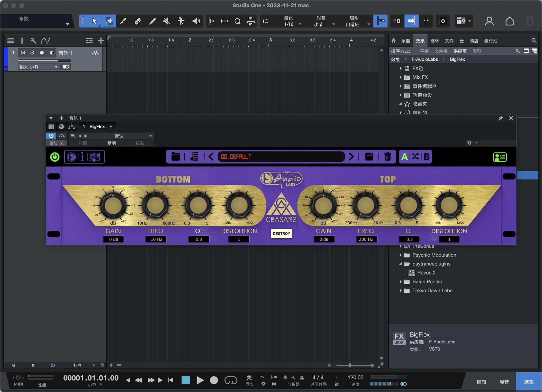Open the 1 - BigFlex insert dropdown
Viewport: 542px width, 392px height.
click(x=97, y=127)
